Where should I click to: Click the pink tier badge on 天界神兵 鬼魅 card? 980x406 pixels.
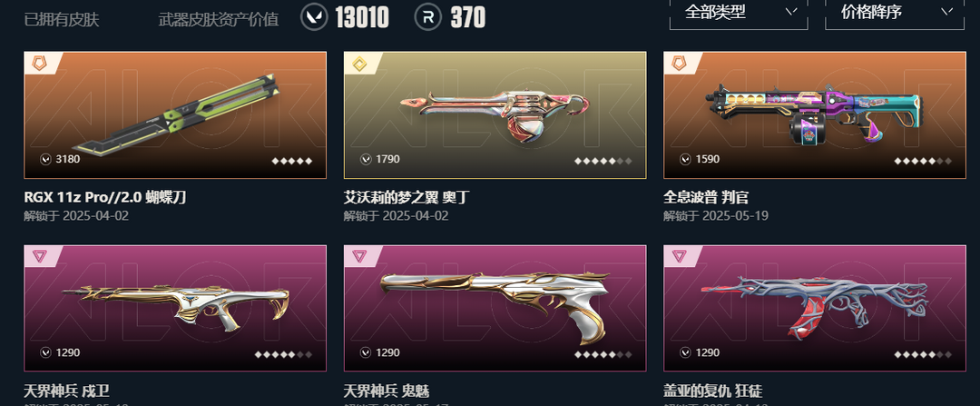[x=359, y=256]
